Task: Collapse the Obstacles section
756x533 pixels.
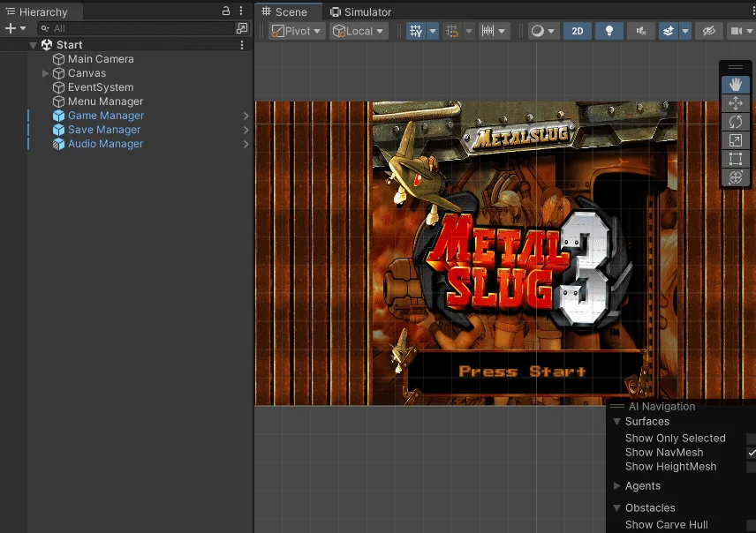Action: tap(616, 508)
